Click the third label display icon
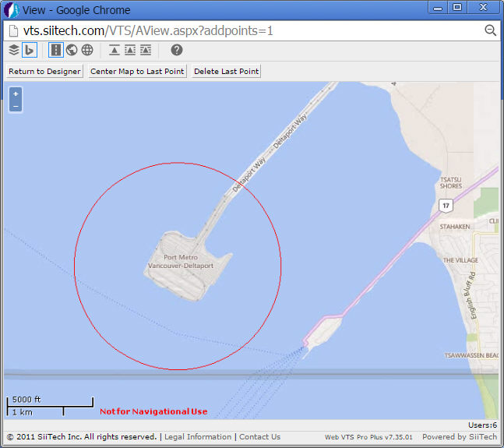Screen dimensions: 504x448 tap(146, 50)
